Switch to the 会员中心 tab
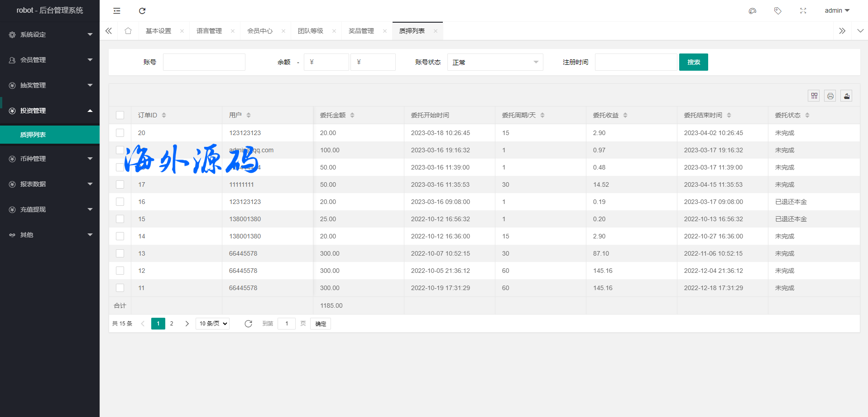868x417 pixels. click(x=260, y=31)
